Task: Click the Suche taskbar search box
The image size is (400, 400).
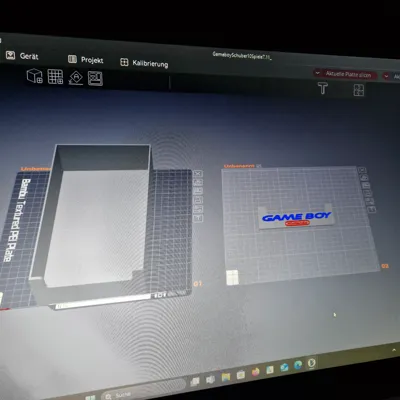Action: [x=143, y=390]
